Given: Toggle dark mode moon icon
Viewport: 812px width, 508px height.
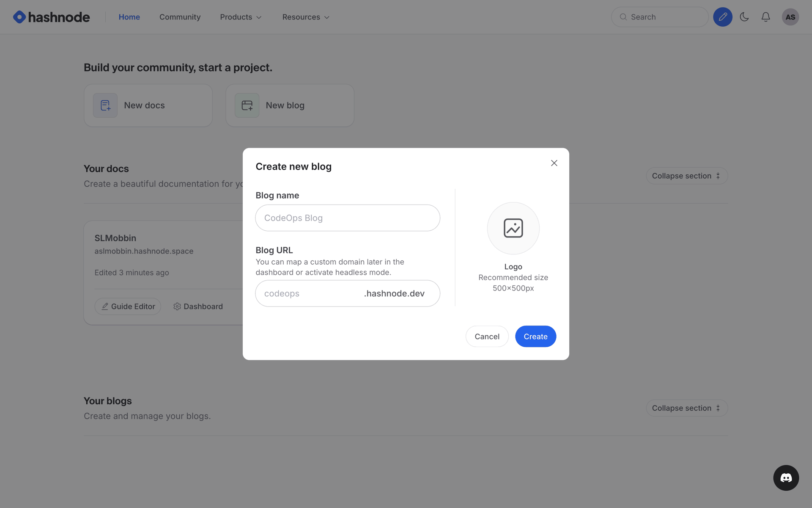Looking at the screenshot, I should [744, 17].
